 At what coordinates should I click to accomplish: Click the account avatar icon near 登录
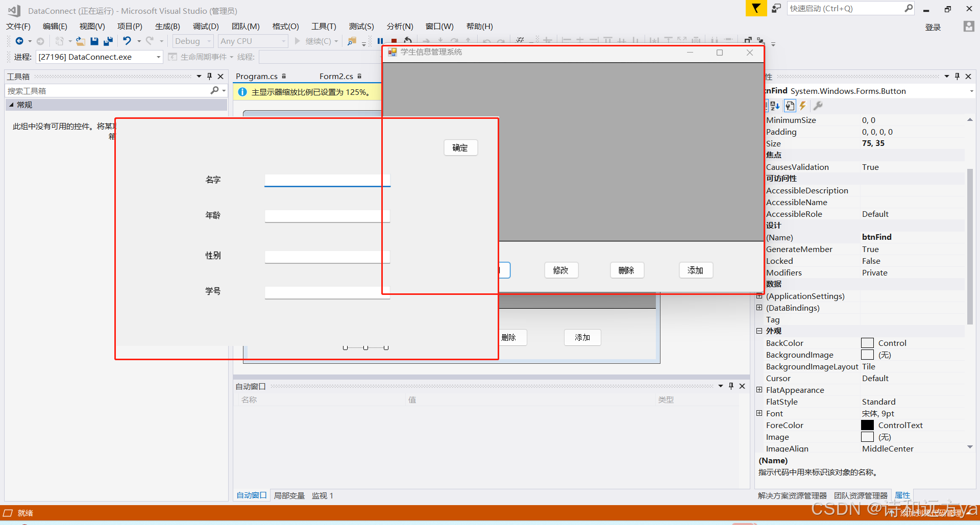point(969,27)
